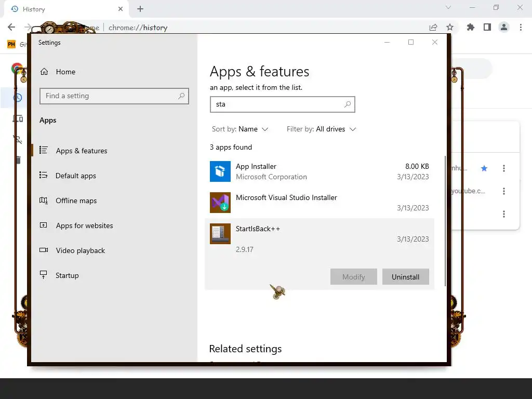The image size is (532, 399).
Task: Click the Apps & features page heading
Action: [x=260, y=72]
